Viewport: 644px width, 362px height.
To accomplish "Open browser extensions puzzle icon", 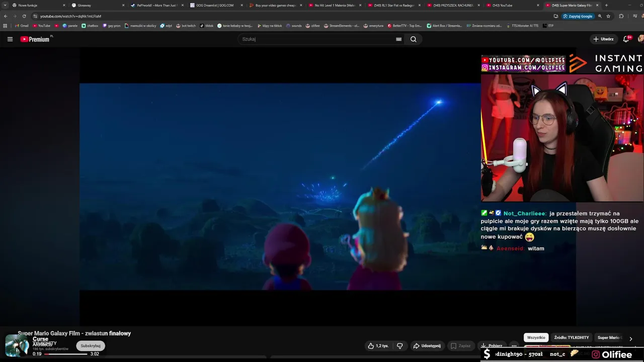I will tap(621, 16).
